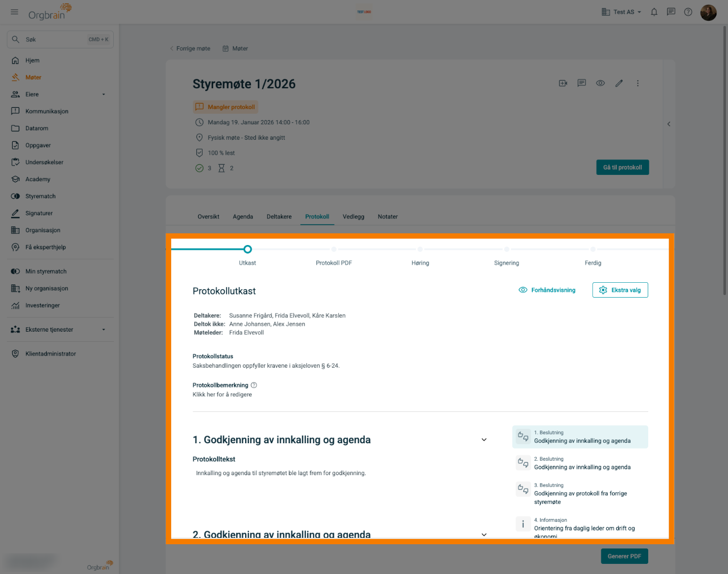
Task: Click the Orgbrain logo in the header
Action: [49, 12]
